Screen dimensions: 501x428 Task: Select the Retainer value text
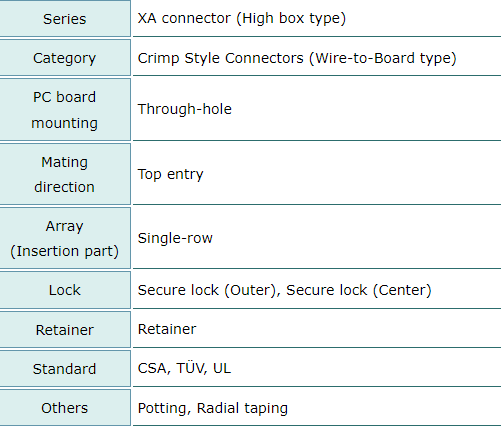(167, 329)
